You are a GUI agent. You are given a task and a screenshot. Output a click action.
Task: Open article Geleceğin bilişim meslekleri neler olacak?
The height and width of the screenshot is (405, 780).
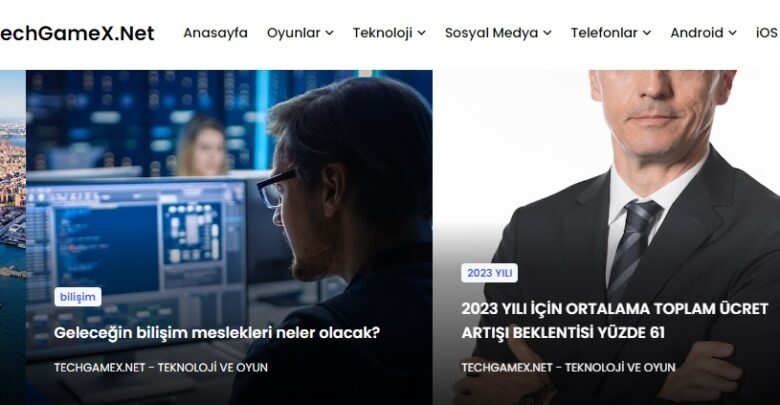click(x=216, y=333)
